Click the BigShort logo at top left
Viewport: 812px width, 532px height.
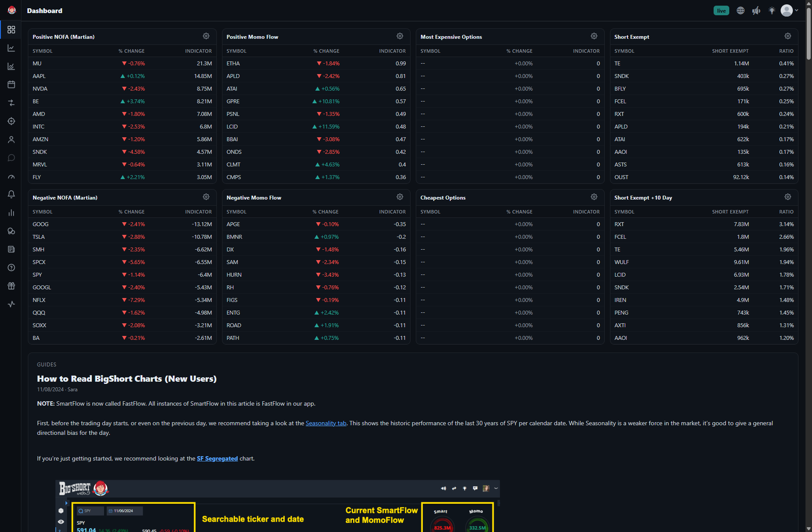(12, 10)
